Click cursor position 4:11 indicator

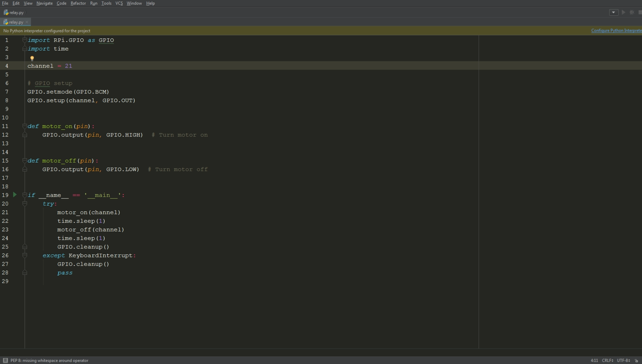pyautogui.click(x=594, y=361)
